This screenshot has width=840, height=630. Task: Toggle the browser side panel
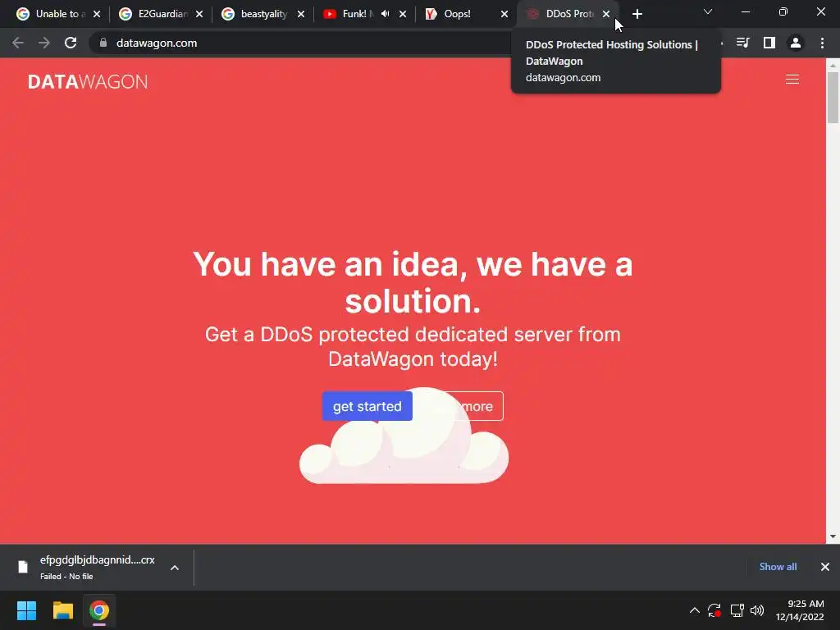coord(769,43)
